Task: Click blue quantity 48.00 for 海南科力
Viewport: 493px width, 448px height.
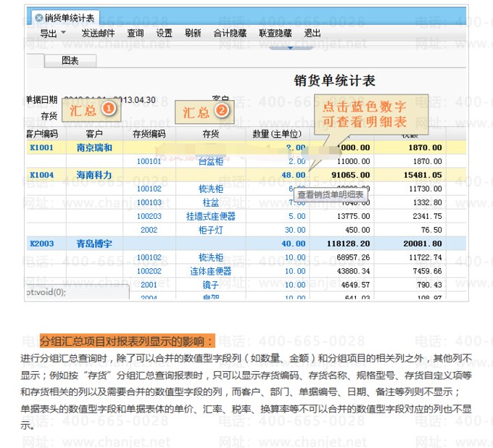Action: [294, 175]
